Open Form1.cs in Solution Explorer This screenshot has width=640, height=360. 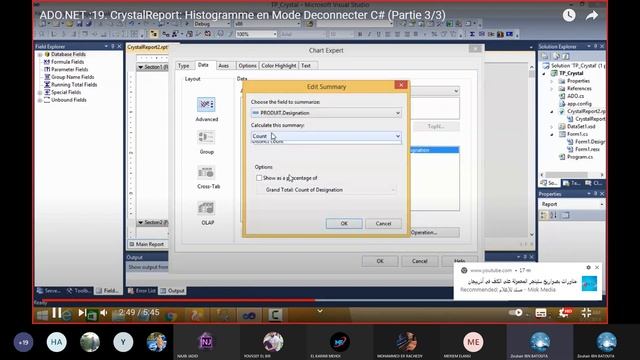pos(577,134)
